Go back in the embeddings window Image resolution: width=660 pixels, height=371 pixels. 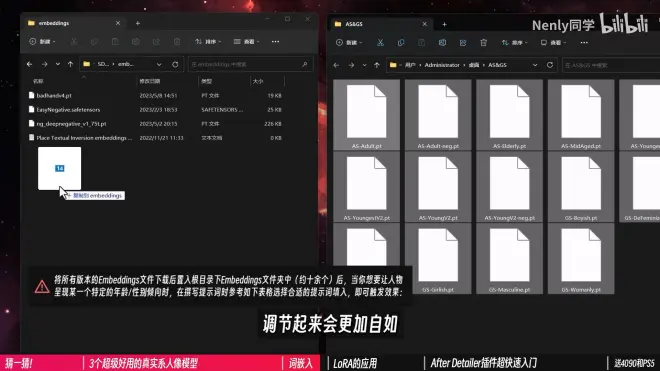point(29,64)
